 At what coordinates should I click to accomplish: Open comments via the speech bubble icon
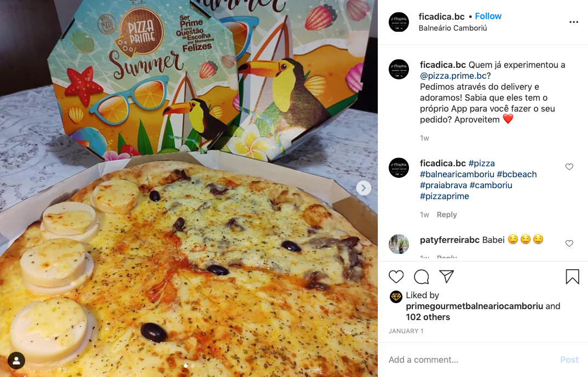(x=422, y=277)
